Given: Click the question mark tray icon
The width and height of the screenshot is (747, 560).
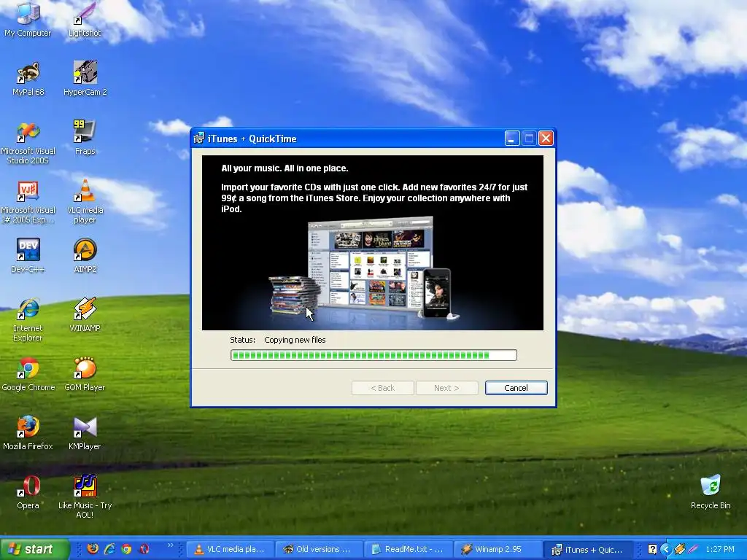Looking at the screenshot, I should click(652, 549).
